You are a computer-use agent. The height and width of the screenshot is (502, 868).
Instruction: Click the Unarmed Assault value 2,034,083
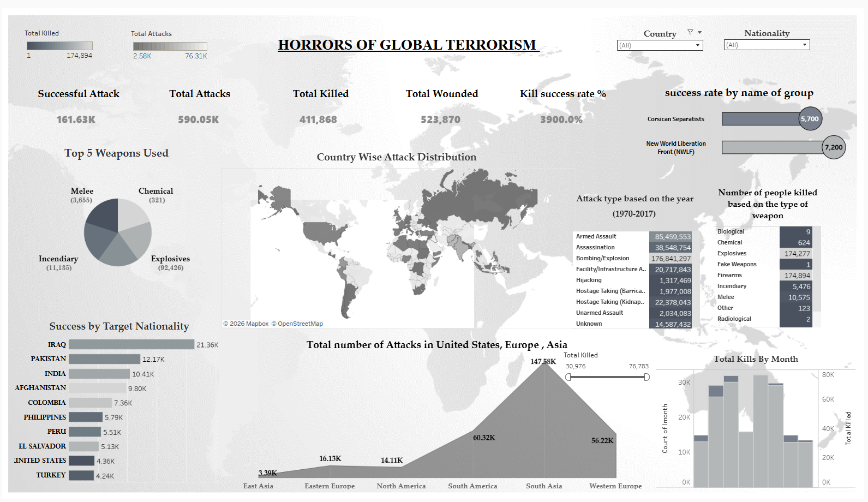click(x=671, y=313)
